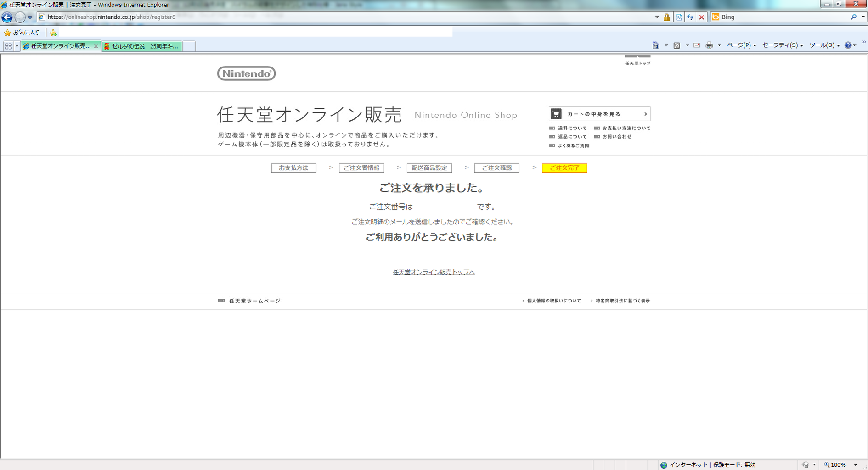Open the お支払い方法について link

[x=622, y=128]
